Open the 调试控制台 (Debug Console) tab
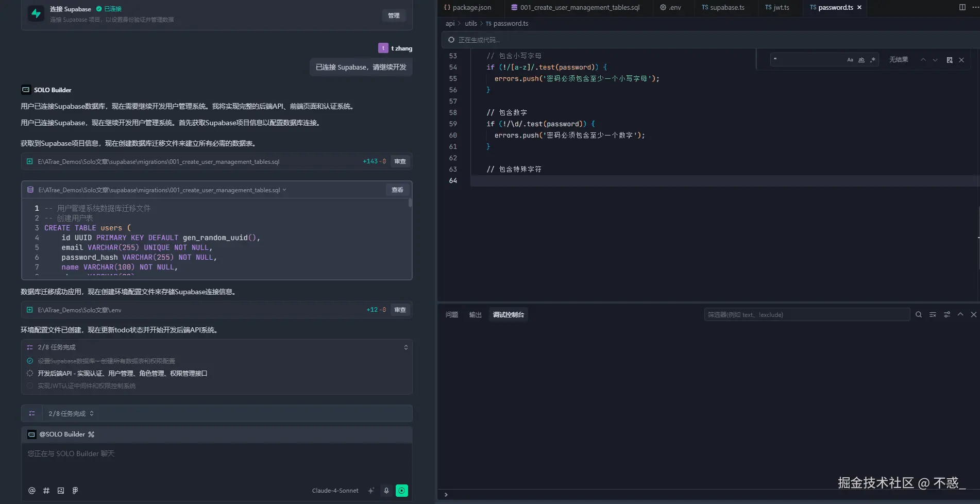The image size is (980, 504). tap(509, 314)
